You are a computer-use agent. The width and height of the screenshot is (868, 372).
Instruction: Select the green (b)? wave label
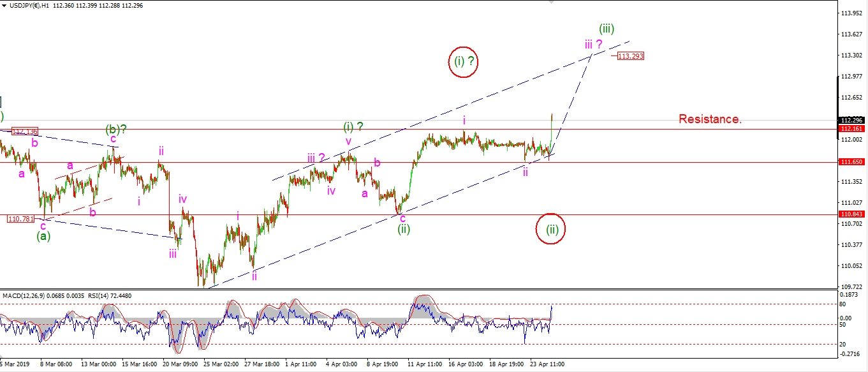tap(115, 130)
